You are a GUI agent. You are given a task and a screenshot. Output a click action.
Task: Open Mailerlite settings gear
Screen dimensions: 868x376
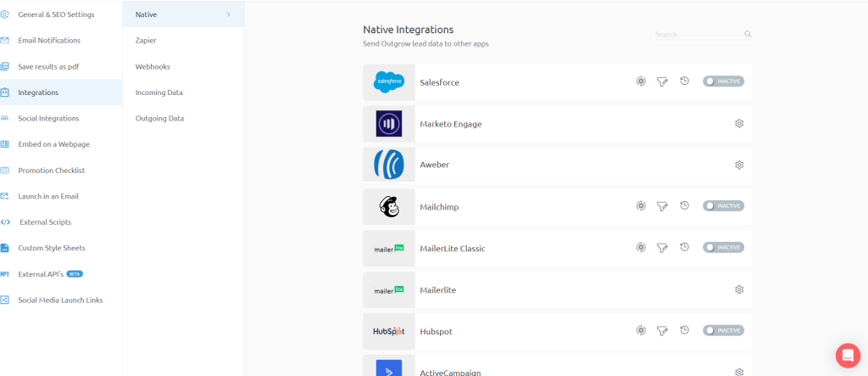tap(739, 289)
